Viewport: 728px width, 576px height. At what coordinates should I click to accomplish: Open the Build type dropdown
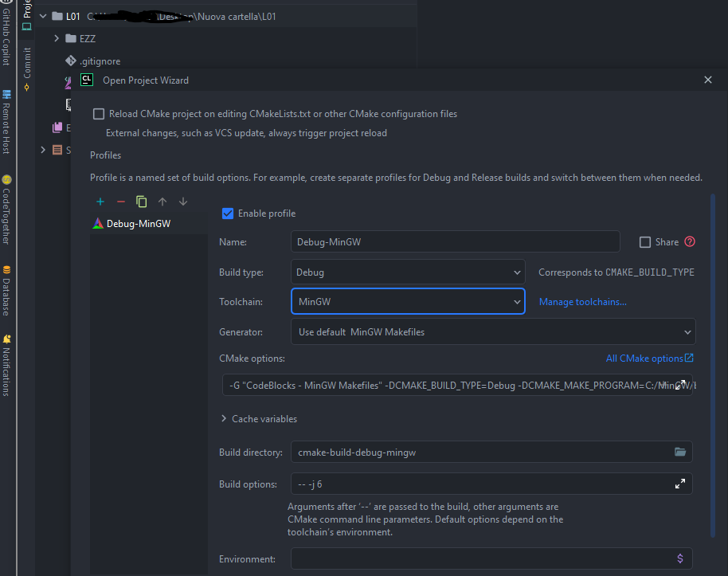coord(408,272)
